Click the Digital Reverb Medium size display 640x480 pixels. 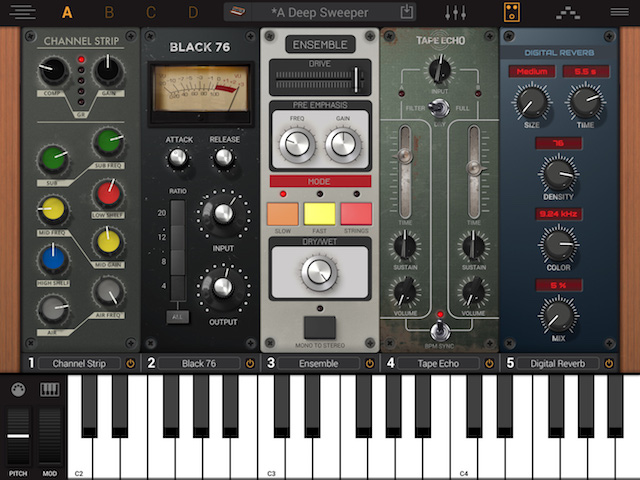[x=532, y=71]
